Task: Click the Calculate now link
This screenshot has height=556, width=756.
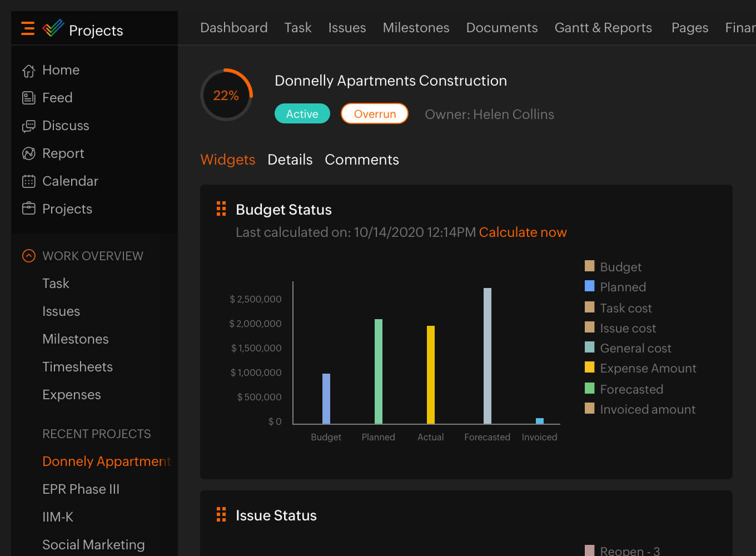Action: point(523,232)
